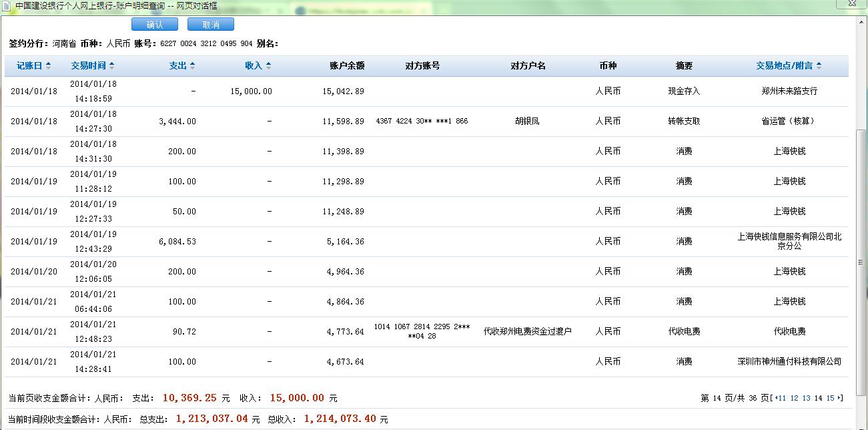Click income cell 15,000.00
The width and height of the screenshot is (868, 430).
pyautogui.click(x=251, y=91)
